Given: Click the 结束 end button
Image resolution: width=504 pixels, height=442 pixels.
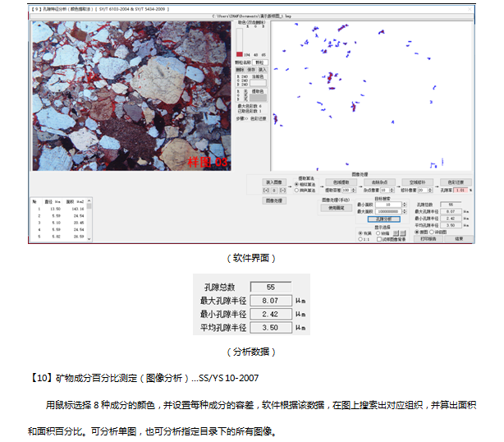Looking at the screenshot, I should [460, 238].
